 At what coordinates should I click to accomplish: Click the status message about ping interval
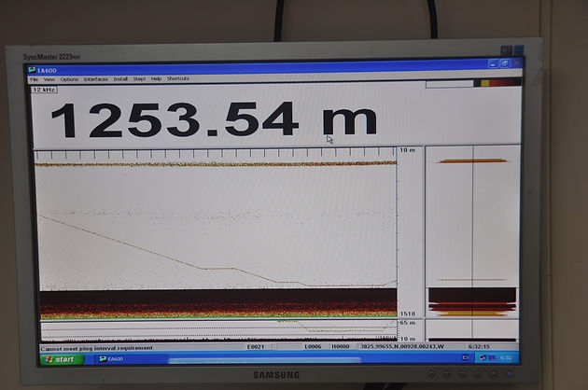tap(97, 348)
